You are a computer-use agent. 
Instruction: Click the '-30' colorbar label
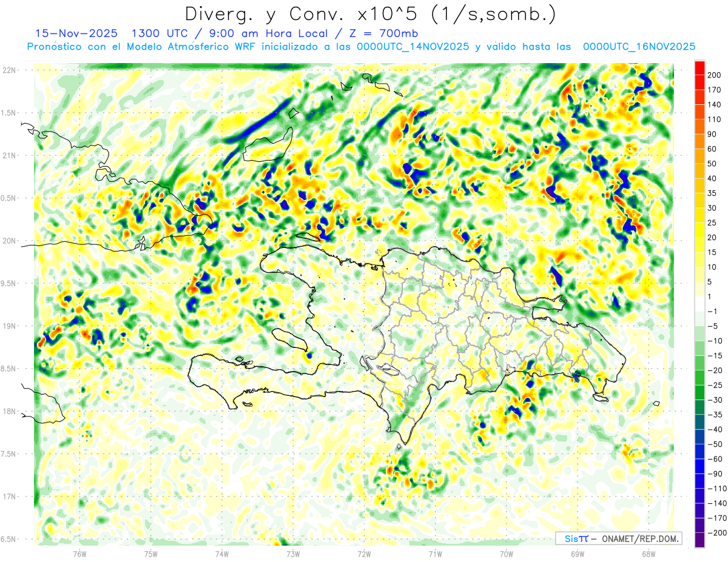pyautogui.click(x=715, y=400)
